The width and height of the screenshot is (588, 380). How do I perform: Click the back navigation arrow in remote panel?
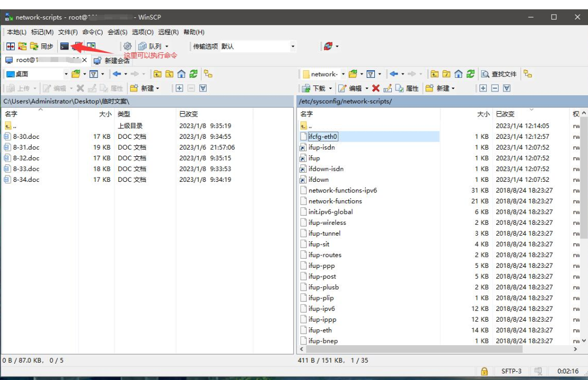click(395, 74)
